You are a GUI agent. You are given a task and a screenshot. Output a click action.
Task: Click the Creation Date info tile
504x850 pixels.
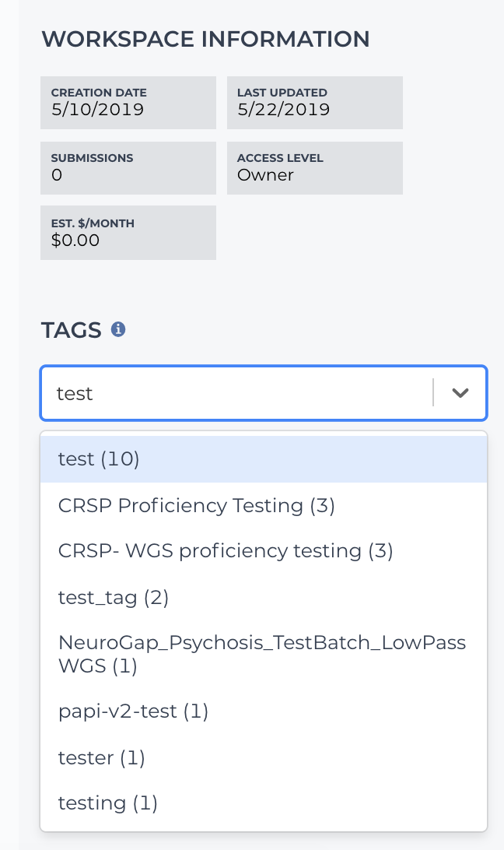[128, 103]
